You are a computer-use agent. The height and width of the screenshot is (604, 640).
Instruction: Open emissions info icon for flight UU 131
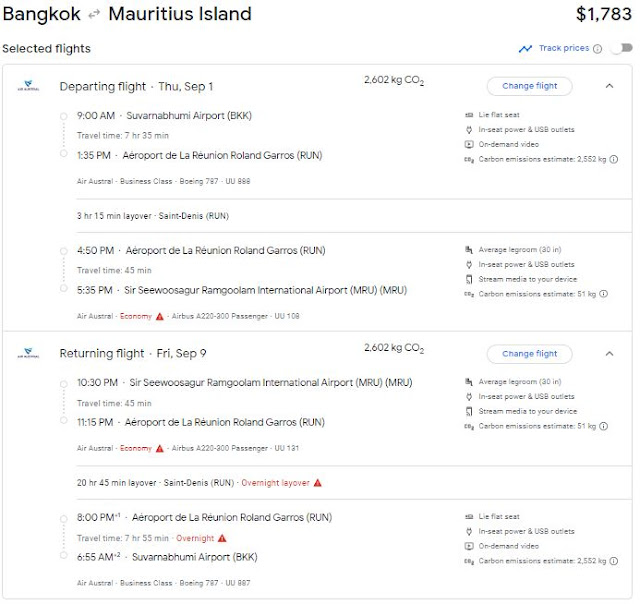coord(604,426)
